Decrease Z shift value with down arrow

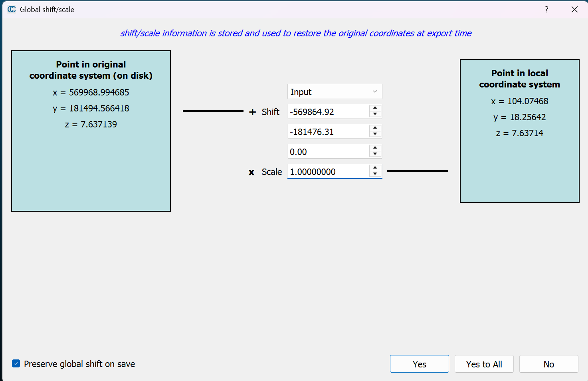pos(375,155)
